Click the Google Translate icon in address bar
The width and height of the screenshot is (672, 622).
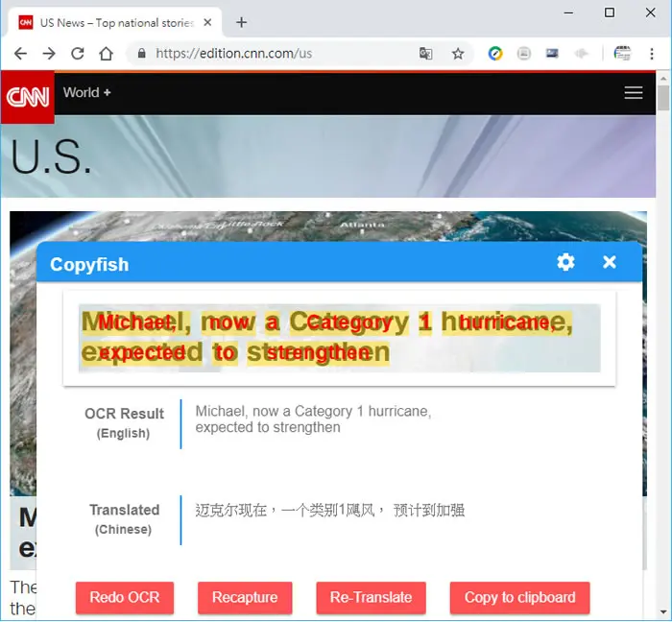425,54
